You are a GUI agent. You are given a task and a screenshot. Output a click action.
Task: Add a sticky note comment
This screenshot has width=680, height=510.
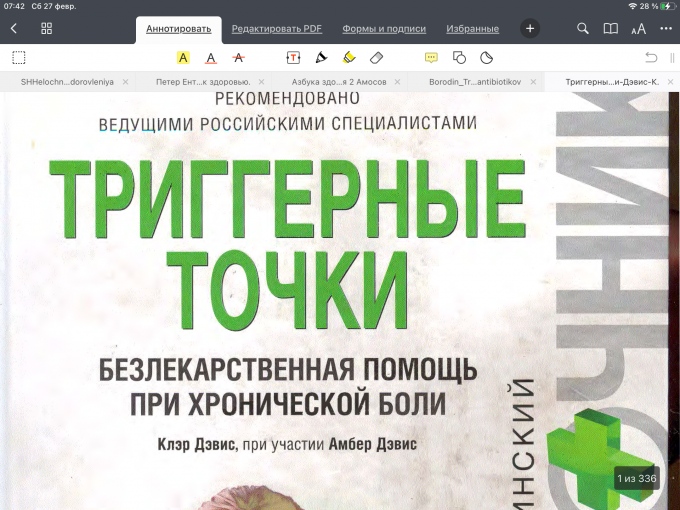click(x=431, y=58)
